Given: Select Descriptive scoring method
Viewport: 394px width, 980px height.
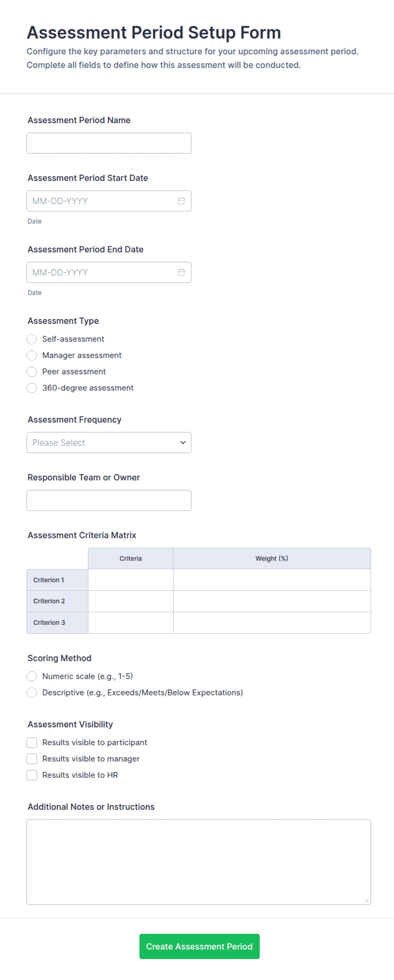Looking at the screenshot, I should [32, 692].
